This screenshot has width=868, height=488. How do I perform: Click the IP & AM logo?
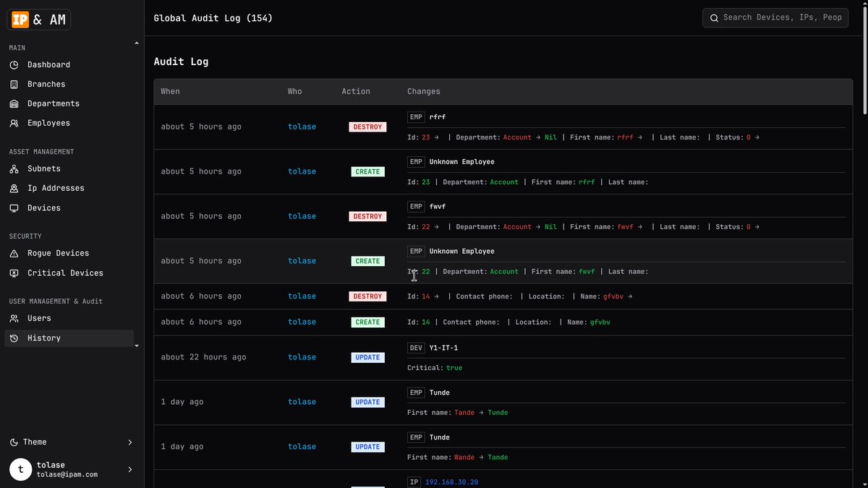click(x=39, y=20)
